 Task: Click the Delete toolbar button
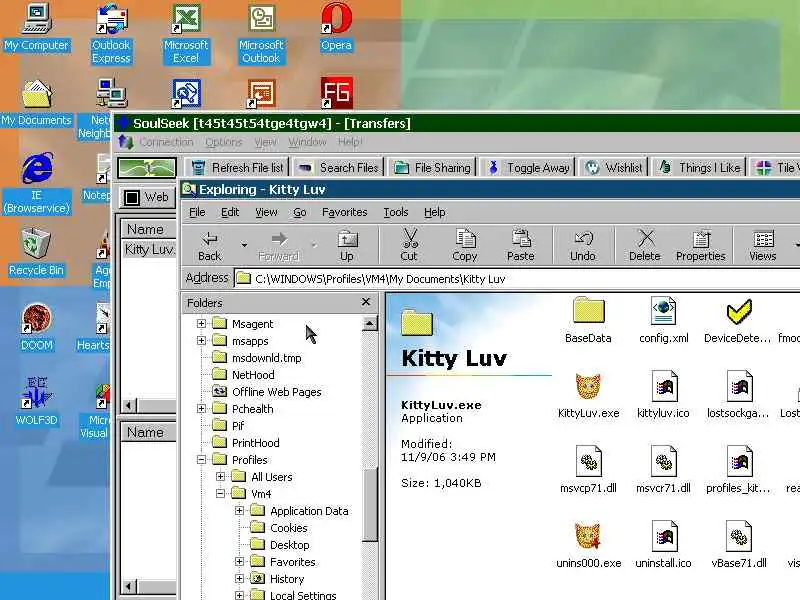click(x=645, y=246)
